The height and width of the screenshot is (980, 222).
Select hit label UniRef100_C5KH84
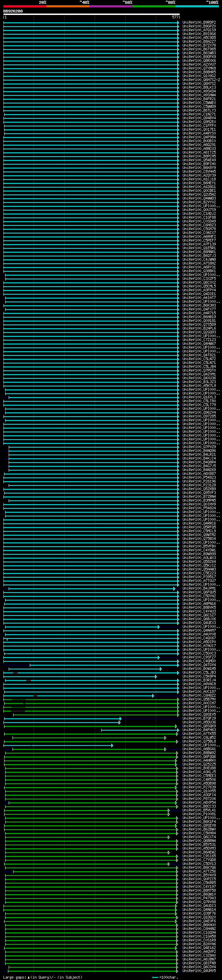[199, 833]
